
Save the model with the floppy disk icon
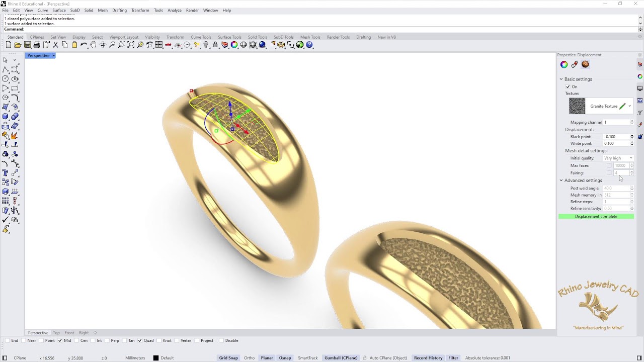tap(27, 45)
